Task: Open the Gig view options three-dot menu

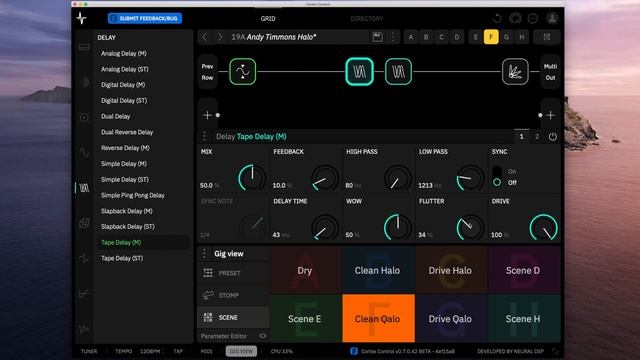Action: pyautogui.click(x=204, y=254)
